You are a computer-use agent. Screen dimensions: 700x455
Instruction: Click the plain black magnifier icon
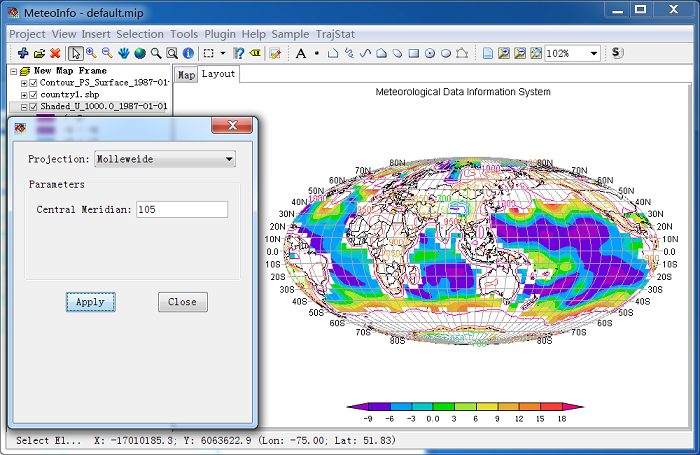point(156,53)
